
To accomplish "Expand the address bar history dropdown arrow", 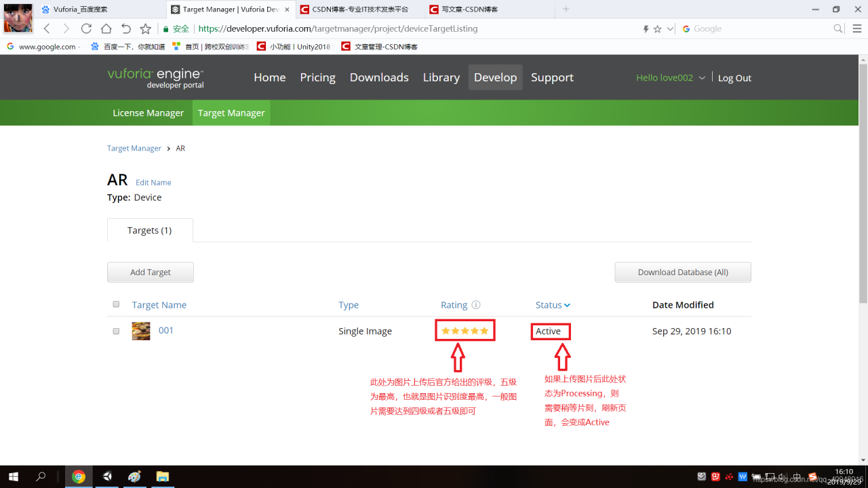I will click(671, 29).
